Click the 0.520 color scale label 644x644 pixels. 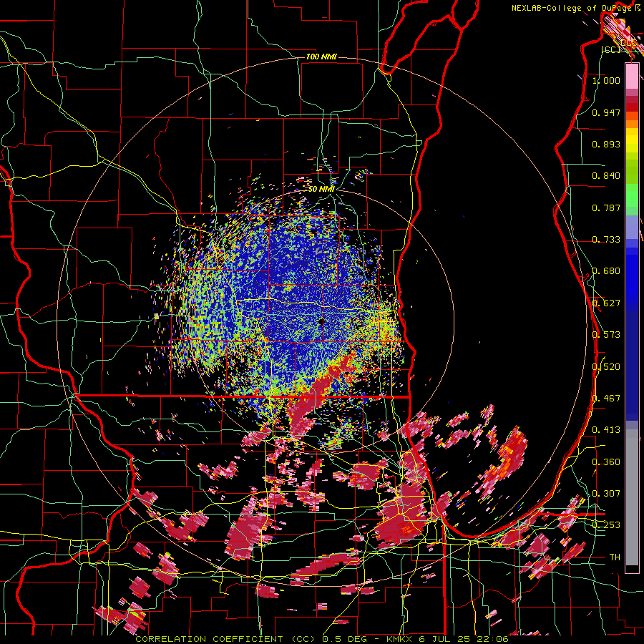606,367
